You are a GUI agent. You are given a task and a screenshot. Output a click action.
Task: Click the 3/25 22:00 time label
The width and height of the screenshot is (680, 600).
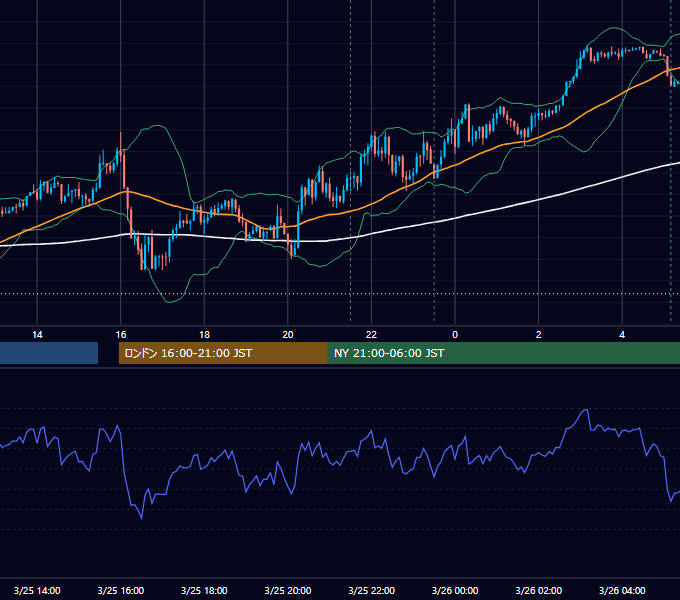[372, 590]
